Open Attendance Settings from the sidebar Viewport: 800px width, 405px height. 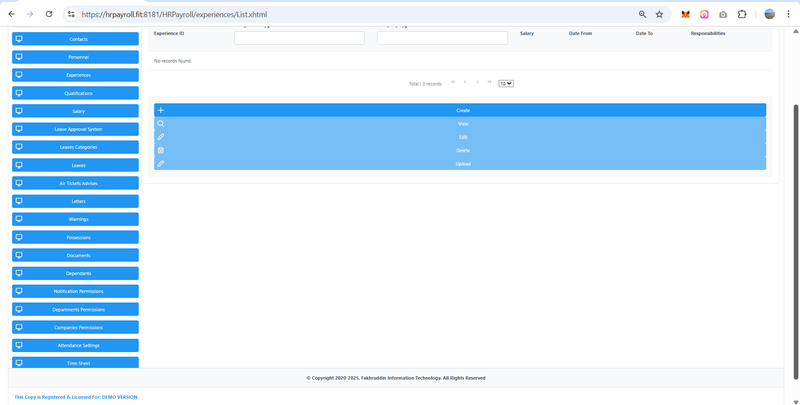click(76, 345)
